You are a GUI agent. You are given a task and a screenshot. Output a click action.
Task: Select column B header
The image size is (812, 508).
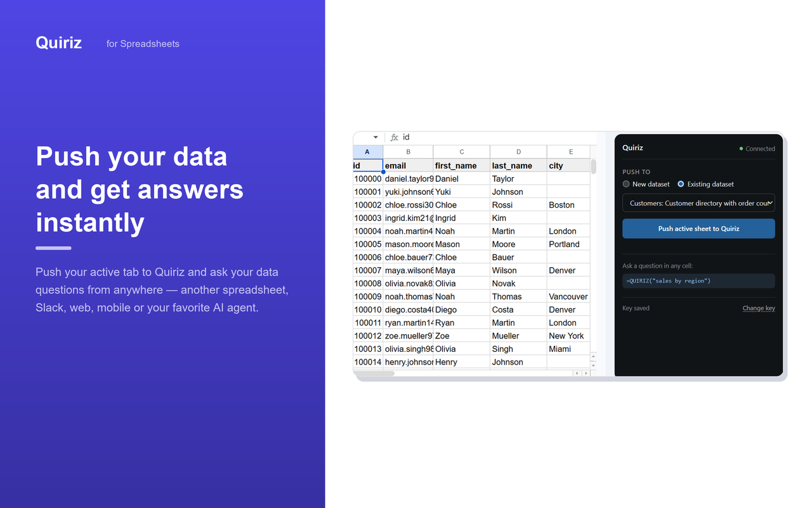tap(408, 152)
